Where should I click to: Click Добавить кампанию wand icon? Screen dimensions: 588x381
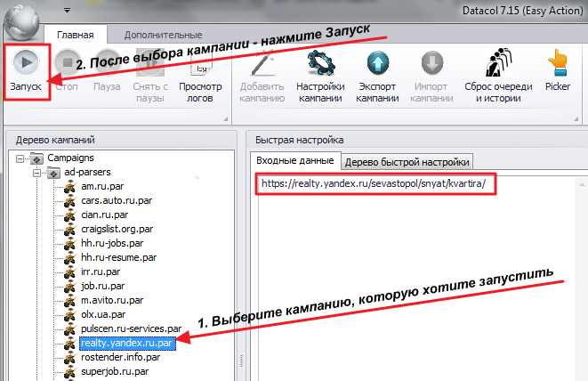point(262,62)
